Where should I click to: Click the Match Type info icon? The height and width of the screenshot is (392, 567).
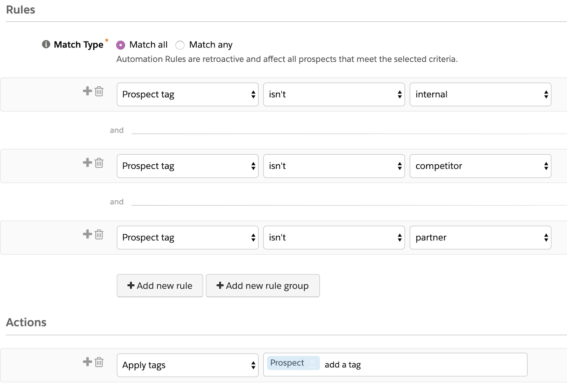(46, 44)
